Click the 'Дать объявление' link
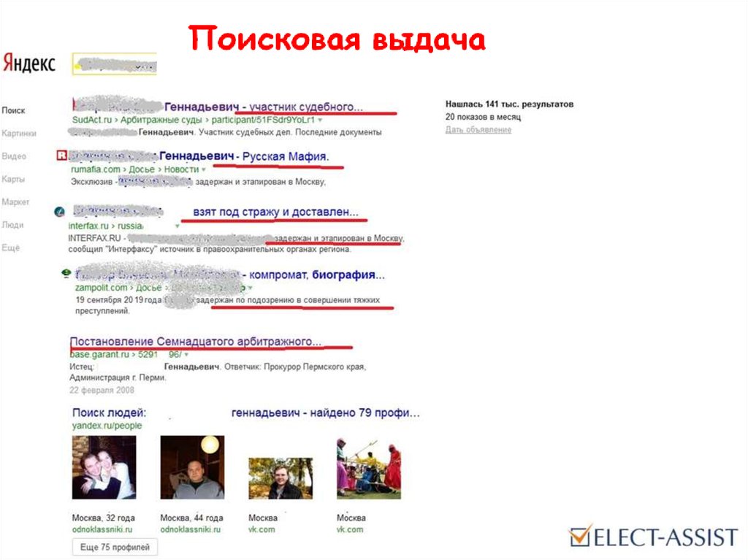The width and height of the screenshot is (748, 560). pos(478,130)
